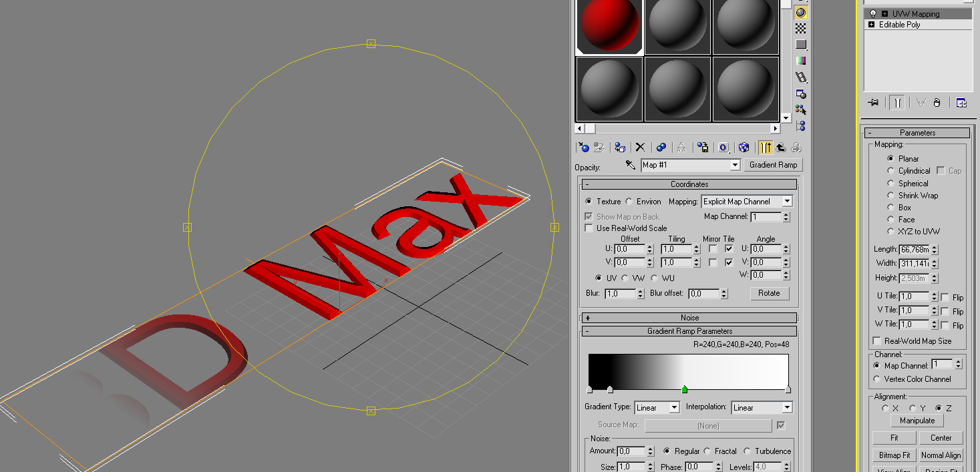Screen dimensions: 980x472
Task: Open Explicit Map Channel mapping dropdown
Action: click(x=787, y=201)
